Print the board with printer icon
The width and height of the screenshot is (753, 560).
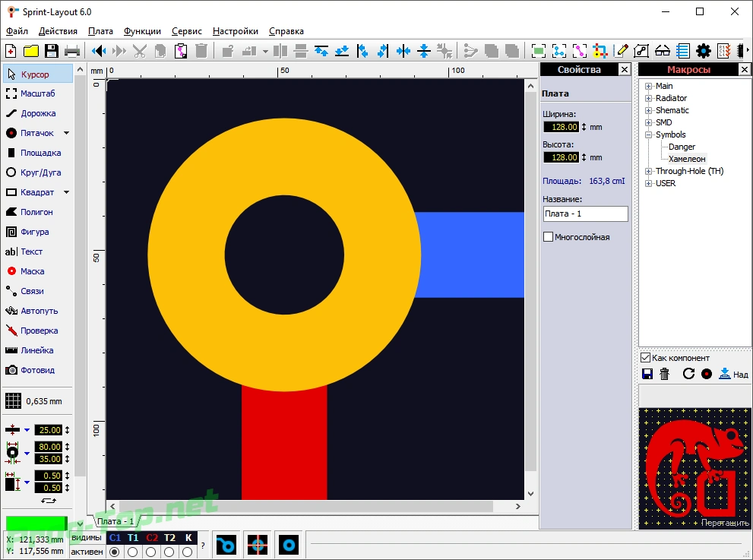[x=72, y=51]
